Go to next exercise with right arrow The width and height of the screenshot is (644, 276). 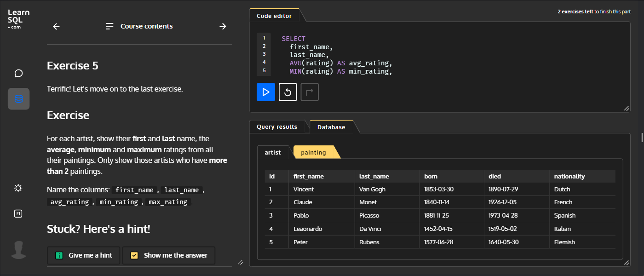(x=223, y=26)
